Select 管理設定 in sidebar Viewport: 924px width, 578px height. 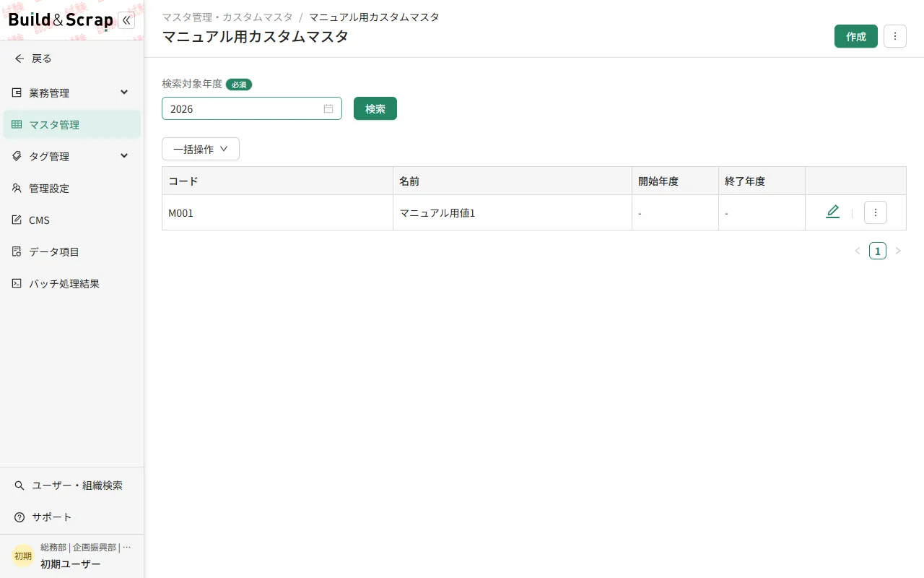click(x=71, y=188)
